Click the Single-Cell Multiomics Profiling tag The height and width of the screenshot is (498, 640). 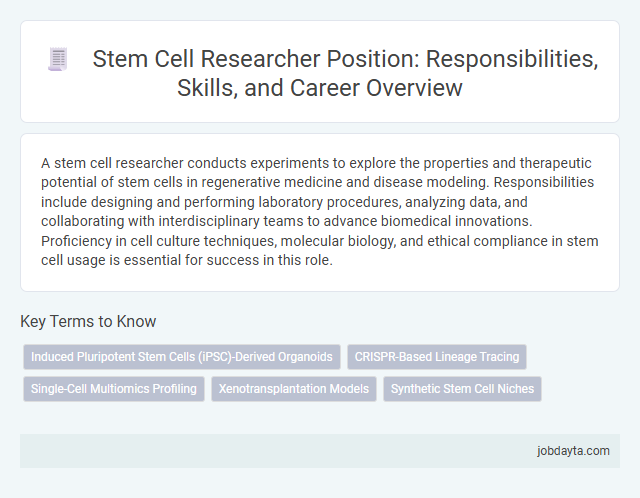114,389
